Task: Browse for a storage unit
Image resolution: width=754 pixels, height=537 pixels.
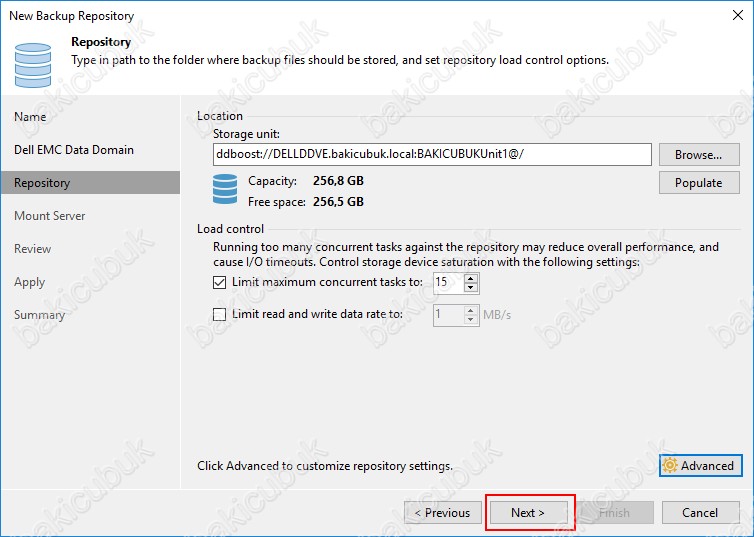Action: click(x=699, y=155)
